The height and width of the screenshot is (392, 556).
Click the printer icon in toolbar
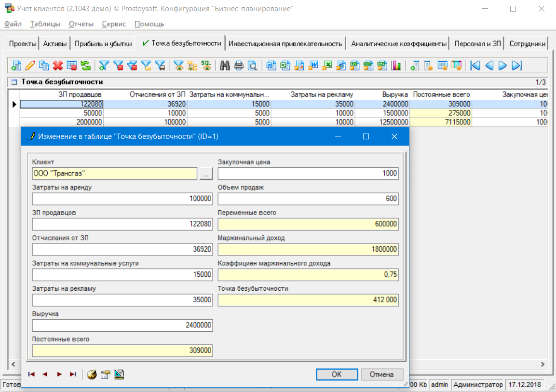(x=238, y=66)
